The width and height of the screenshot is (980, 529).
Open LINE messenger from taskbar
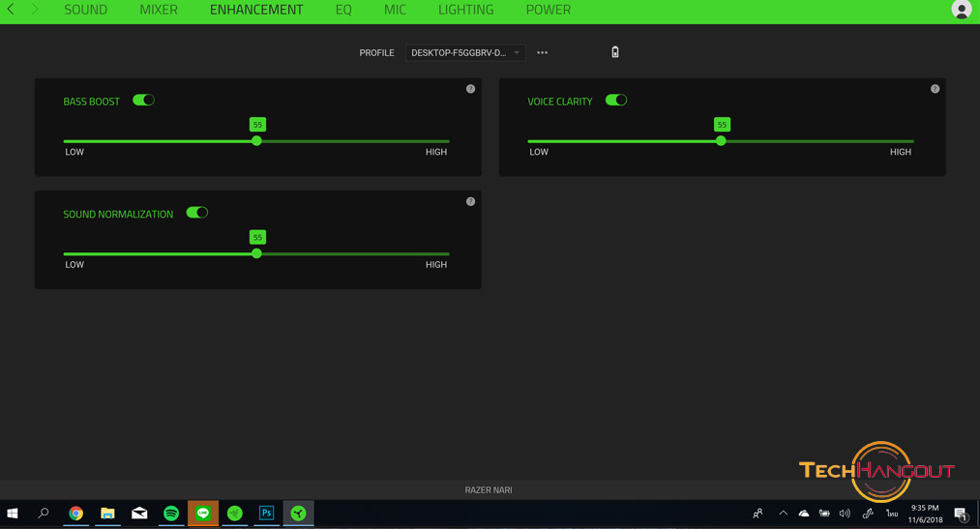203,514
